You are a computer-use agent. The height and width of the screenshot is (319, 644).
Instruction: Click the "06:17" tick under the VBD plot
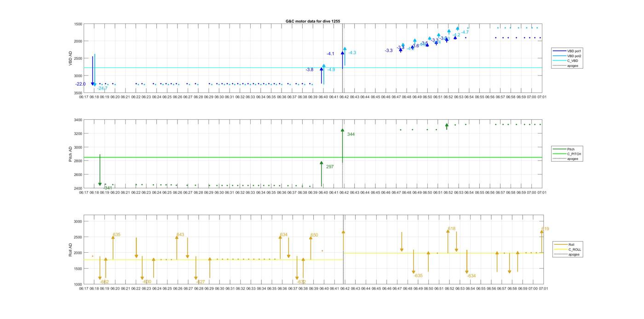(x=83, y=97)
